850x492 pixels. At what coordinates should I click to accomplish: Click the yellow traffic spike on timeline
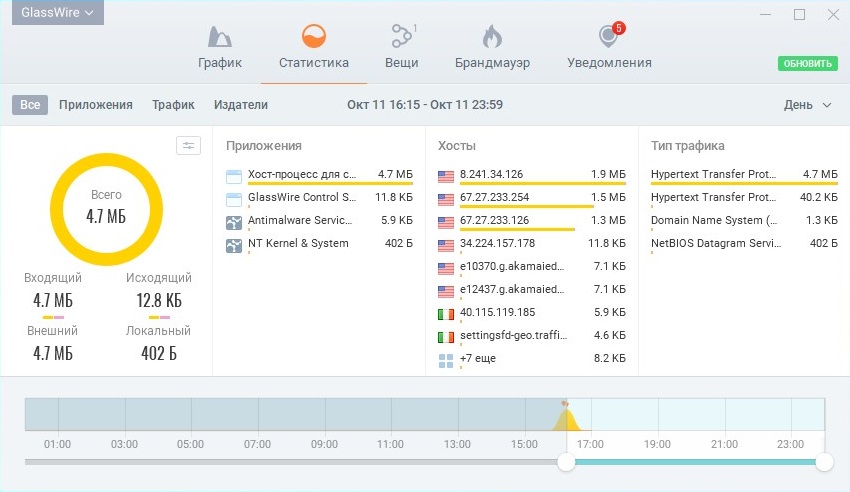coord(565,420)
